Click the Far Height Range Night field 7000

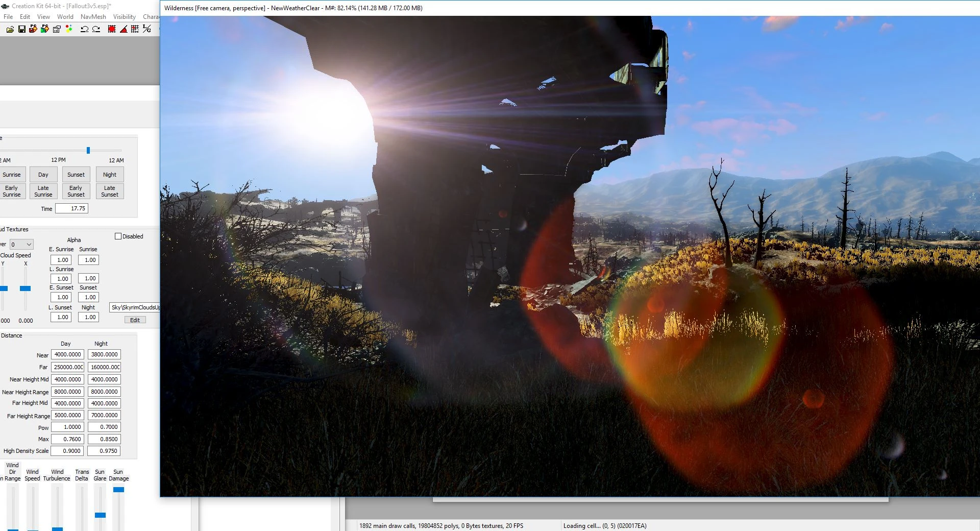pos(104,415)
